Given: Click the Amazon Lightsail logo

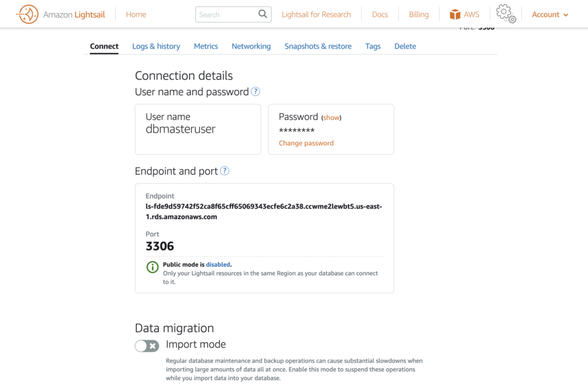Looking at the screenshot, I should tap(60, 14).
